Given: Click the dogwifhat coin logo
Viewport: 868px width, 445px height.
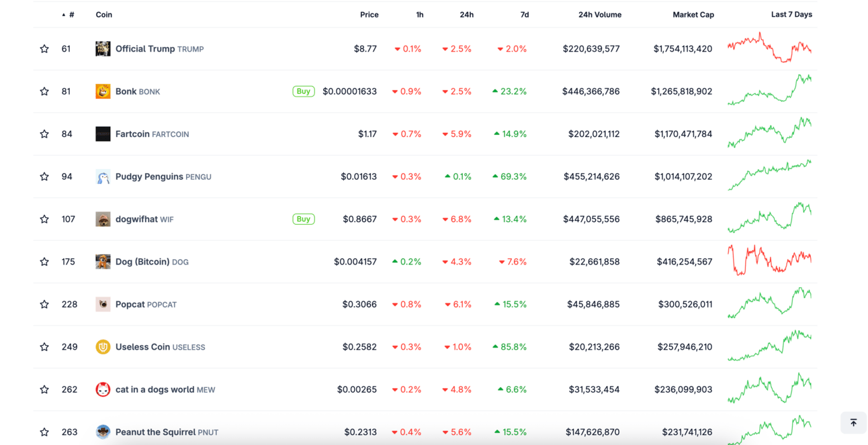Looking at the screenshot, I should pos(103,219).
